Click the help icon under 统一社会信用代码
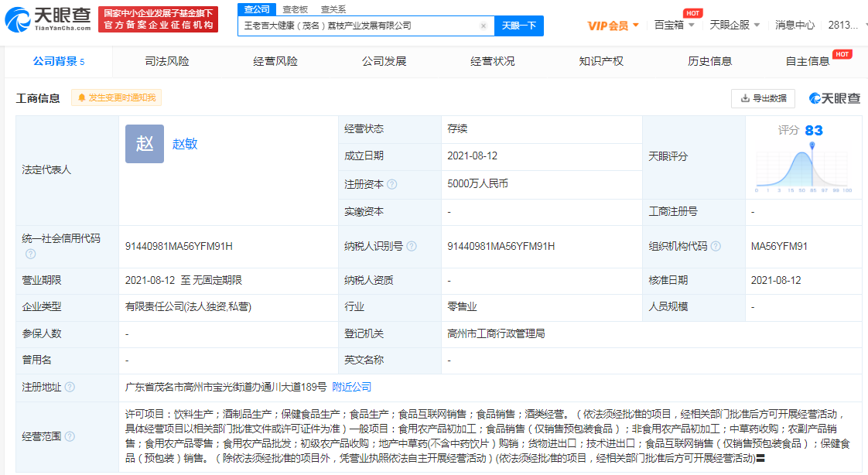Image resolution: width=868 pixels, height=475 pixels. point(30,254)
